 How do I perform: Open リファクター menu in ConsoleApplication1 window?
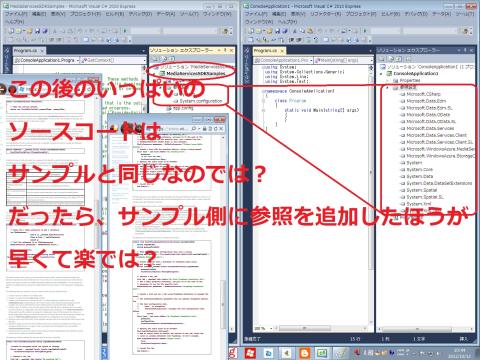coord(325,14)
